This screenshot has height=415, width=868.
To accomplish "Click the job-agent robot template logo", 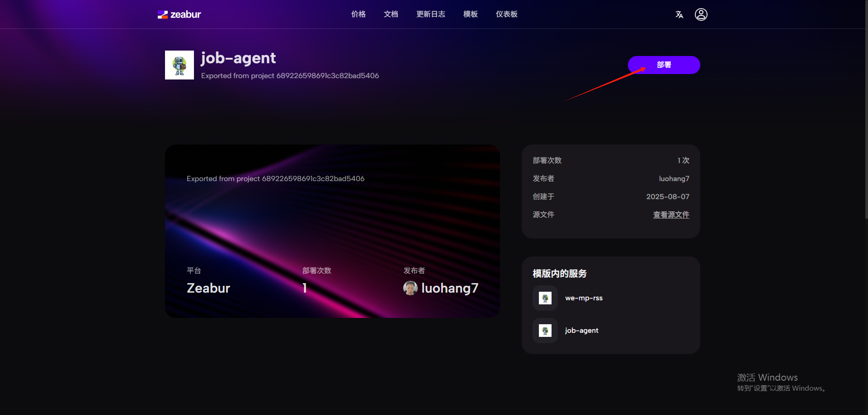I will (x=179, y=65).
